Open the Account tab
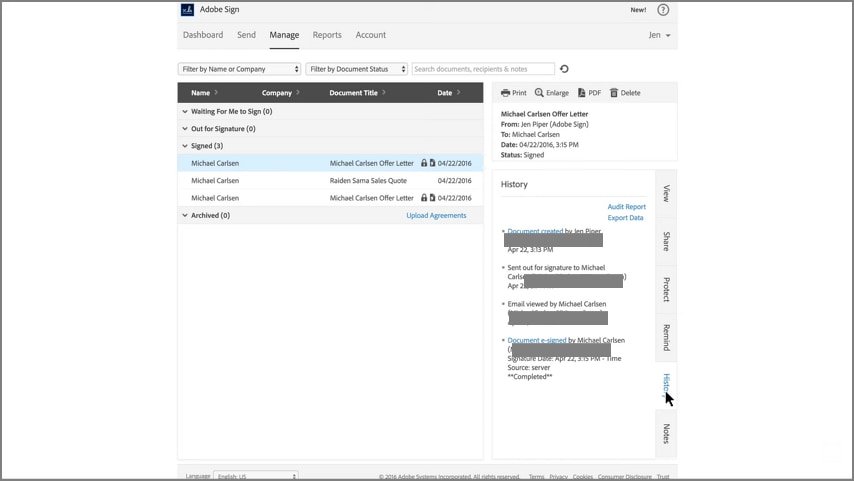 [x=370, y=35]
